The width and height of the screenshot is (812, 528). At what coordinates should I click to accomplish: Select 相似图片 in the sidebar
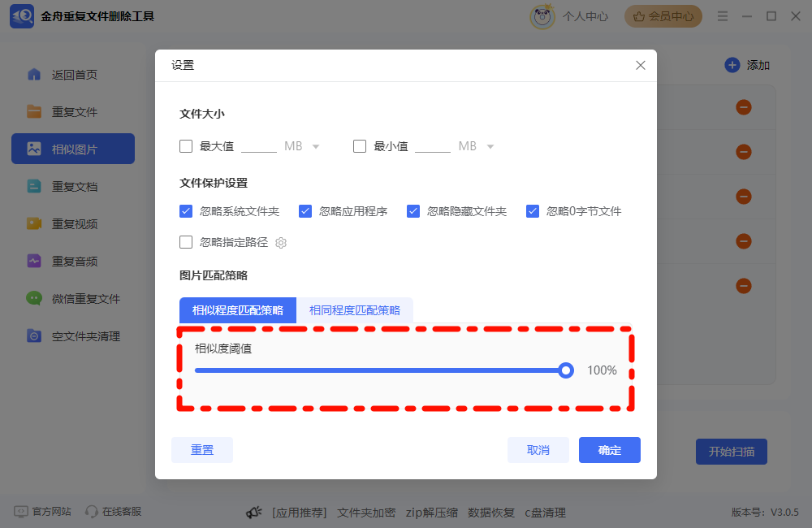(x=73, y=149)
